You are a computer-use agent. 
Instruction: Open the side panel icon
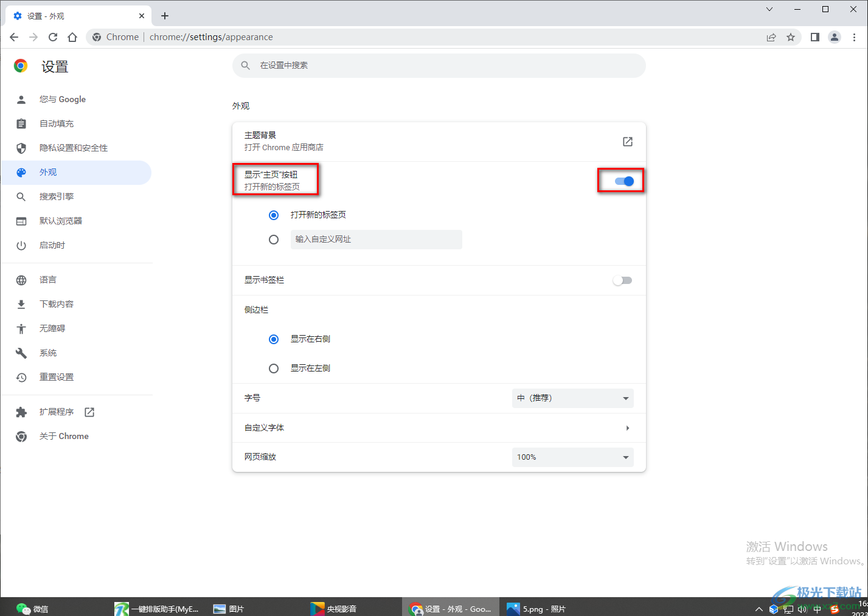coord(815,37)
